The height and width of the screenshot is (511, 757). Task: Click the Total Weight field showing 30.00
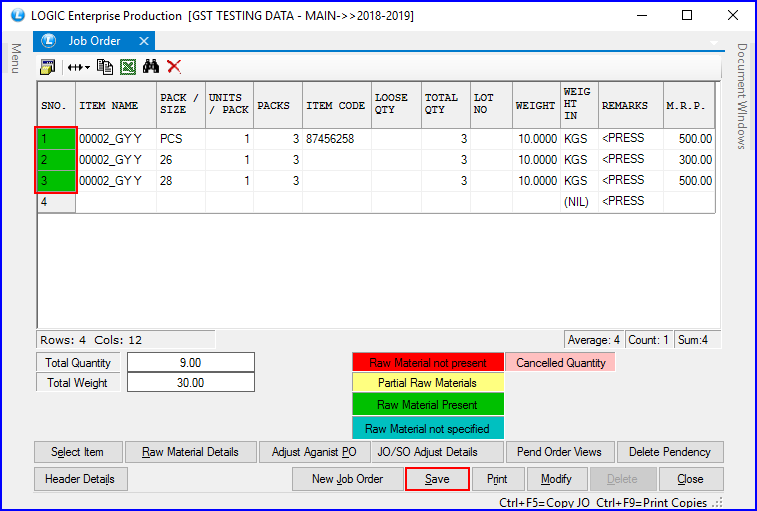pos(191,383)
